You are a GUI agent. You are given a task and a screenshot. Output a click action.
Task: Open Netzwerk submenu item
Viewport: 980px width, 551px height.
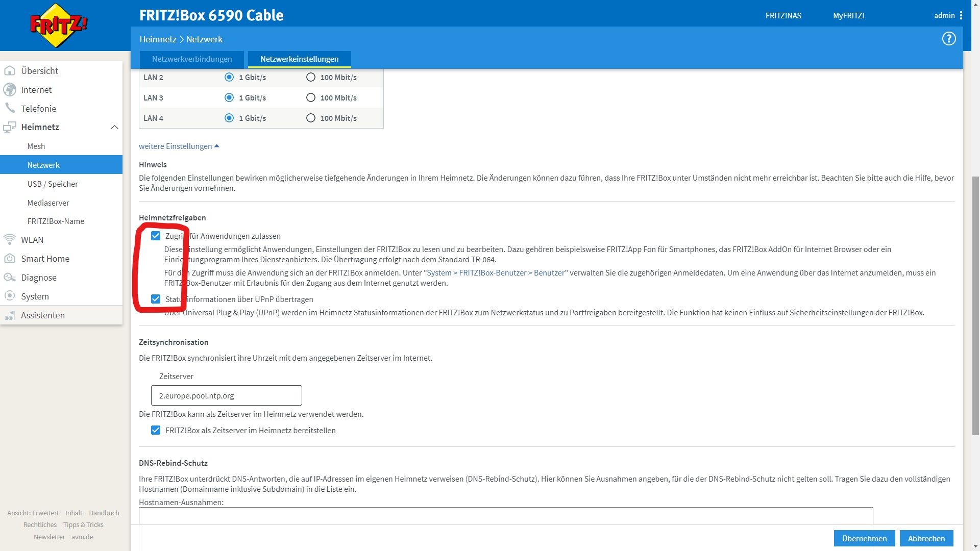tap(61, 165)
